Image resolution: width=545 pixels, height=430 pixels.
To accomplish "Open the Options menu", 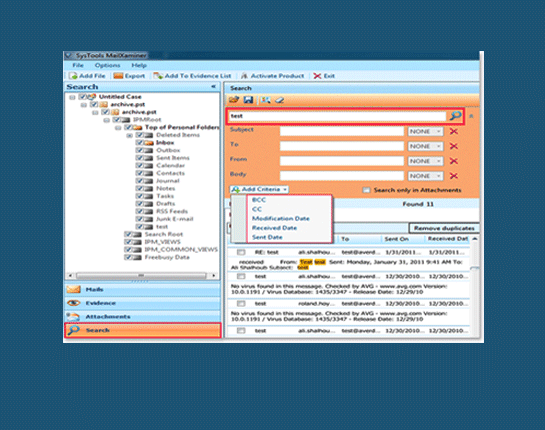I will tap(107, 65).
